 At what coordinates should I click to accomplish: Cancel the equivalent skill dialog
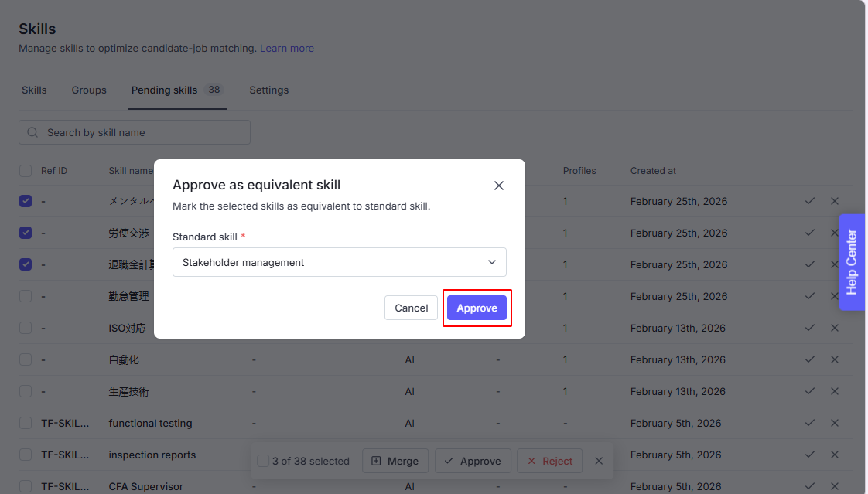pos(411,308)
